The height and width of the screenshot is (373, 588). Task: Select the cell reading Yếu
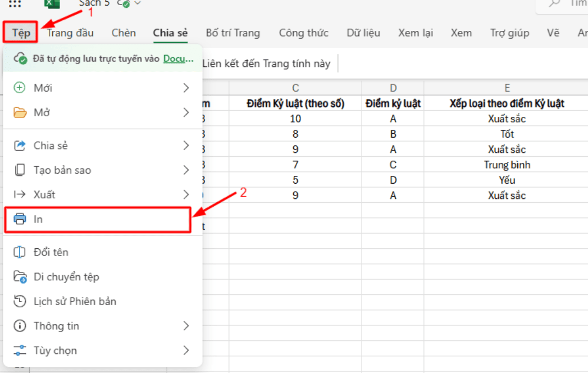pyautogui.click(x=507, y=180)
